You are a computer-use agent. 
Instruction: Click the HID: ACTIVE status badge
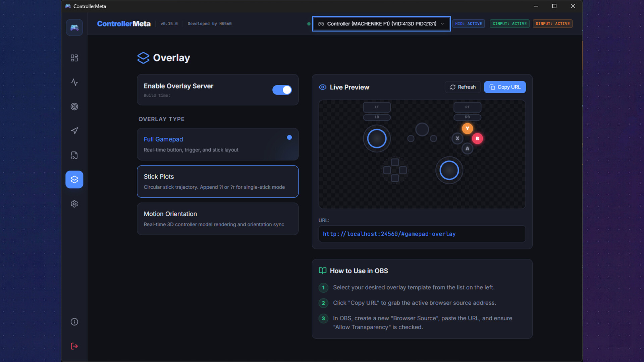pos(468,24)
